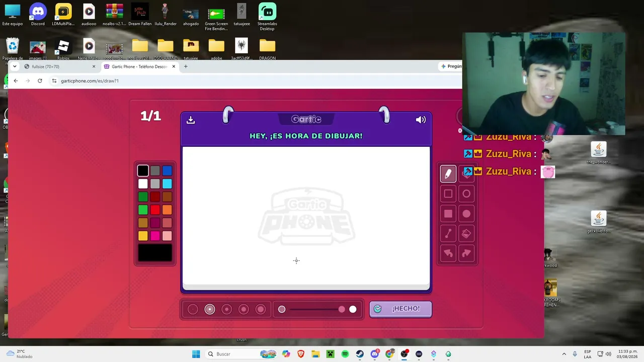644x362 pixels.
Task: Open the Dream Fallen desktop icon
Action: click(140, 15)
